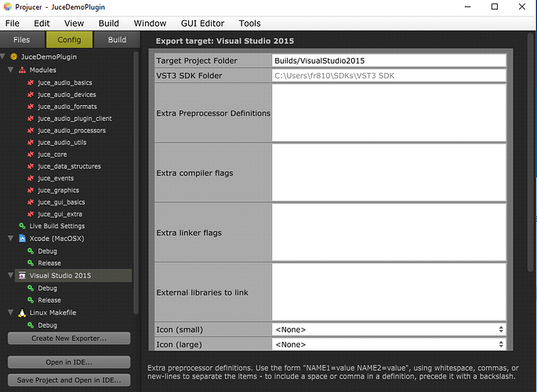Click the VST3 SDK Folder field

(389, 76)
